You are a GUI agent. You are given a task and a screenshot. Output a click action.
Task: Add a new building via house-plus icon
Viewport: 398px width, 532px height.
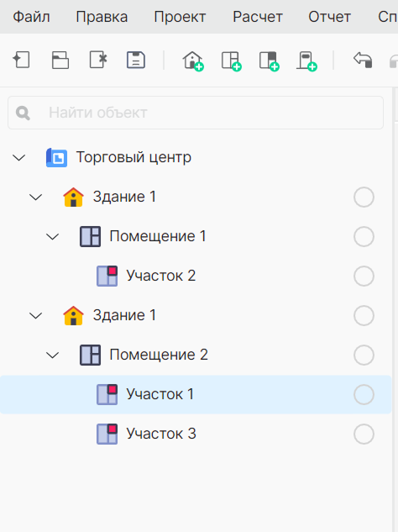pyautogui.click(x=193, y=61)
